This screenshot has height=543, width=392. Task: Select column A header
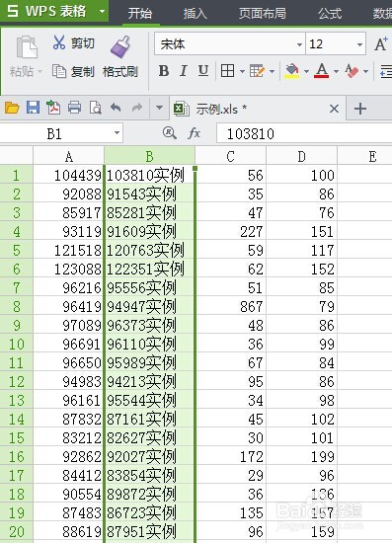[x=68, y=156]
